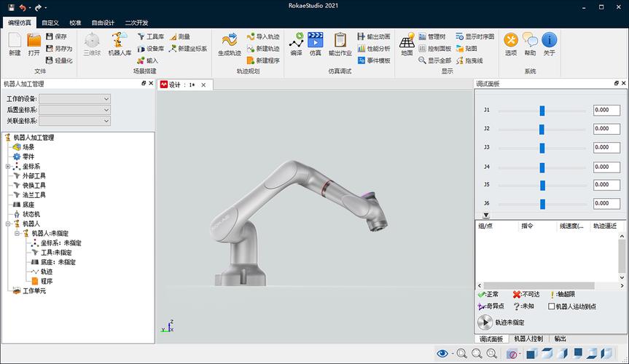Toggle the 地面 ground display icon
This screenshot has width=629, height=364.
coord(407,44)
